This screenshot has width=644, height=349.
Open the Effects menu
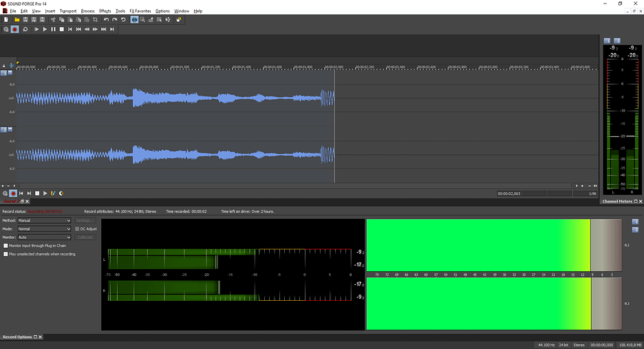pos(105,11)
